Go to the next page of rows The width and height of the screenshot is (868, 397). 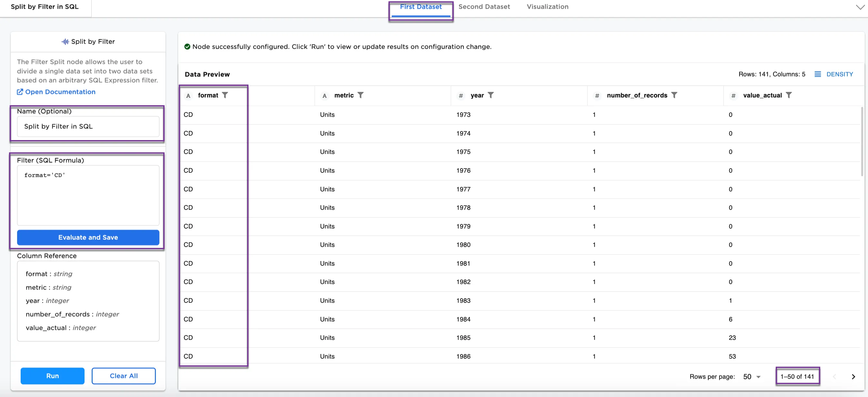click(853, 377)
